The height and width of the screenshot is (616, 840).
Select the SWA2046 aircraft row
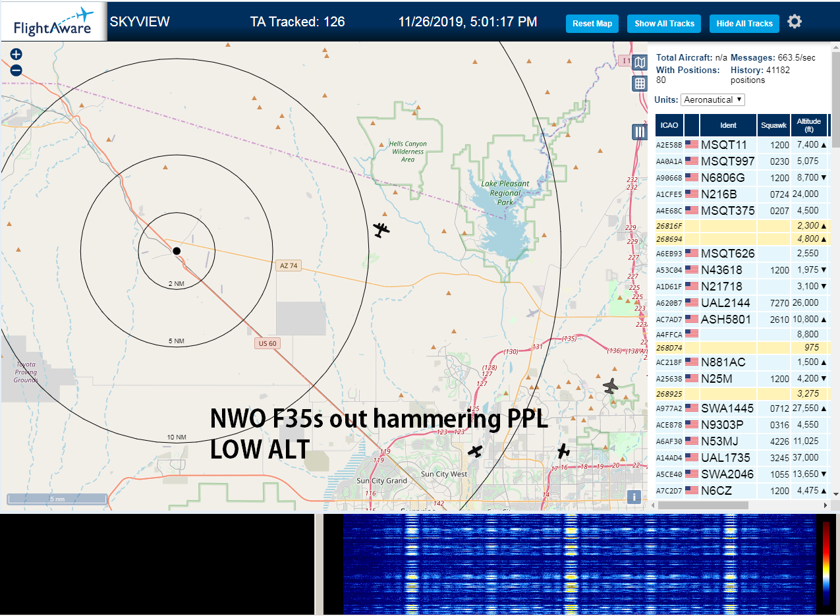[x=741, y=474]
